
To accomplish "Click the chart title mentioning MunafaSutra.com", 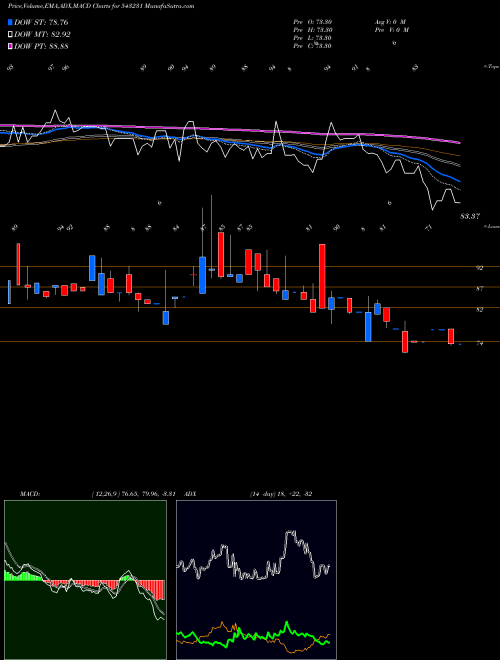I will (101, 6).
